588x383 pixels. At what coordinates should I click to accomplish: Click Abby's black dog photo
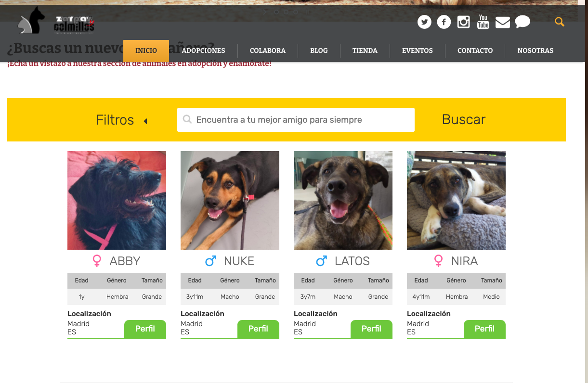coord(117,200)
